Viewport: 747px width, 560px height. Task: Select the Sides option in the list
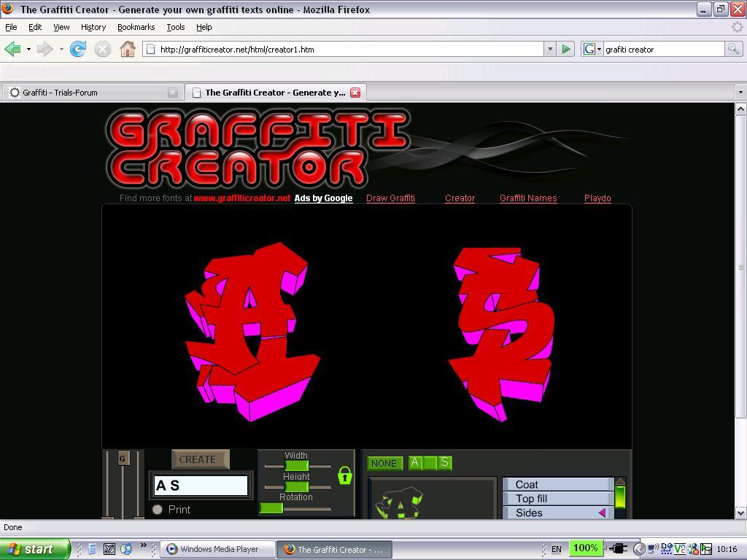coord(558,513)
